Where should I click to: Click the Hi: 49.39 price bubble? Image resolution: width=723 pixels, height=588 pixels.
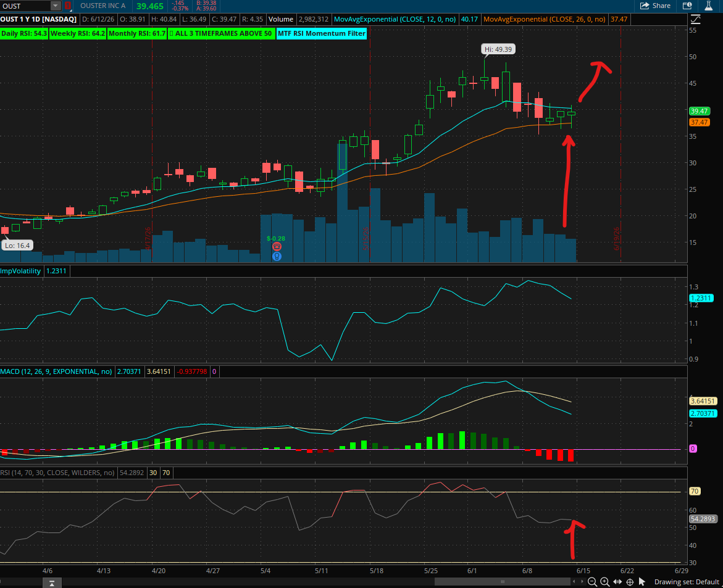click(498, 49)
